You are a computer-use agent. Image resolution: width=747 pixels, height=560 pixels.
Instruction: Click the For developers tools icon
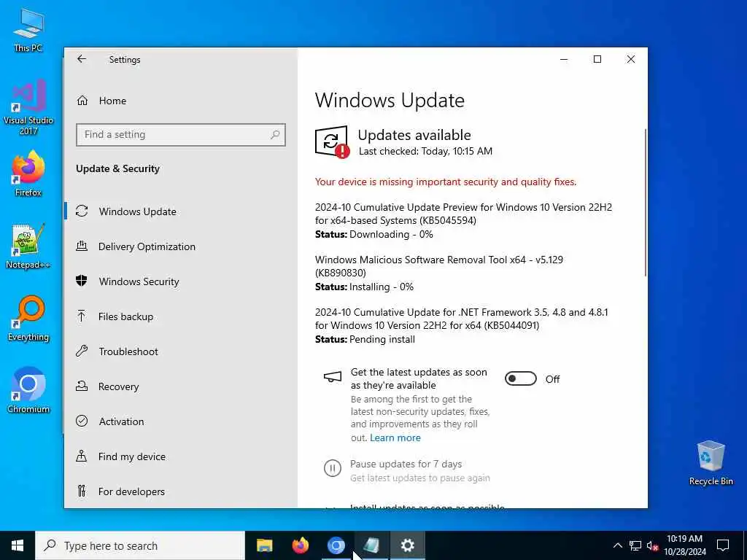[x=82, y=491]
